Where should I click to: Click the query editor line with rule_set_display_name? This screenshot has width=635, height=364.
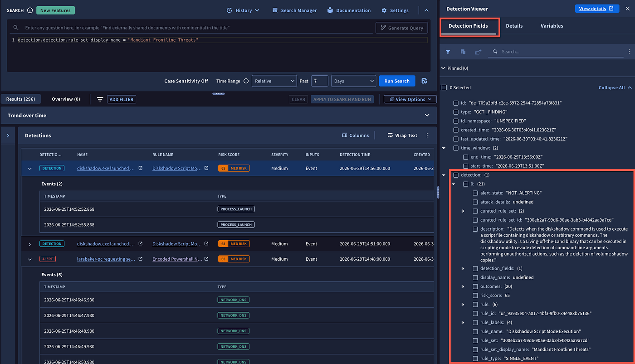click(222, 40)
